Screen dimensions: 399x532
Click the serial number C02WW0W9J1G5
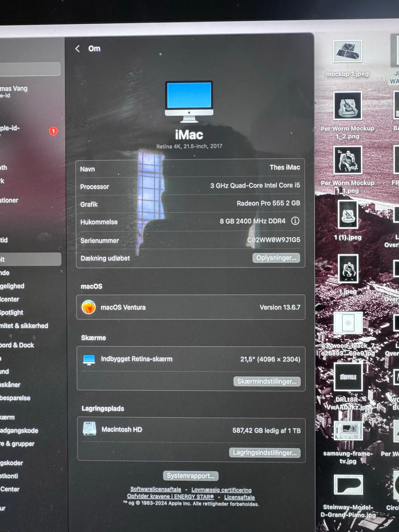coord(273,240)
